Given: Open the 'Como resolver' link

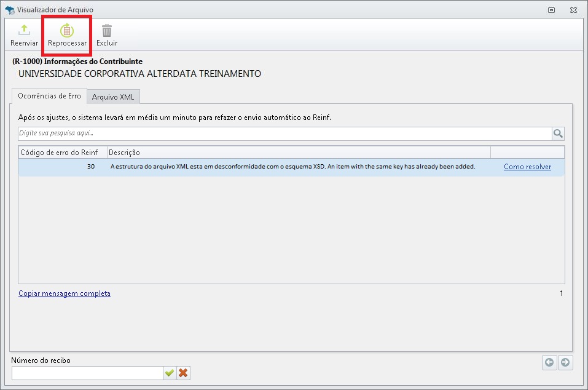Looking at the screenshot, I should point(527,167).
